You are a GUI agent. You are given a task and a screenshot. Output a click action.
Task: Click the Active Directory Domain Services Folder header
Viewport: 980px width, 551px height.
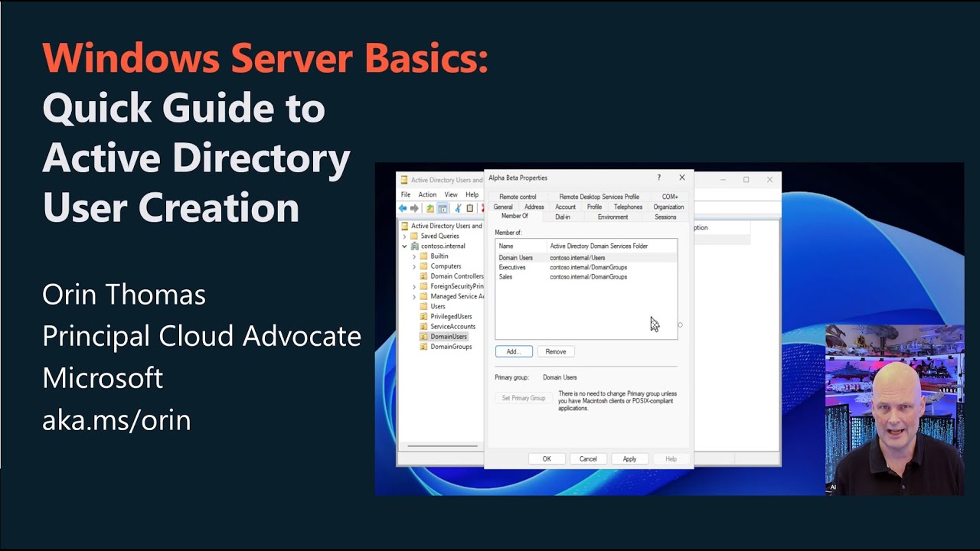pyautogui.click(x=611, y=246)
